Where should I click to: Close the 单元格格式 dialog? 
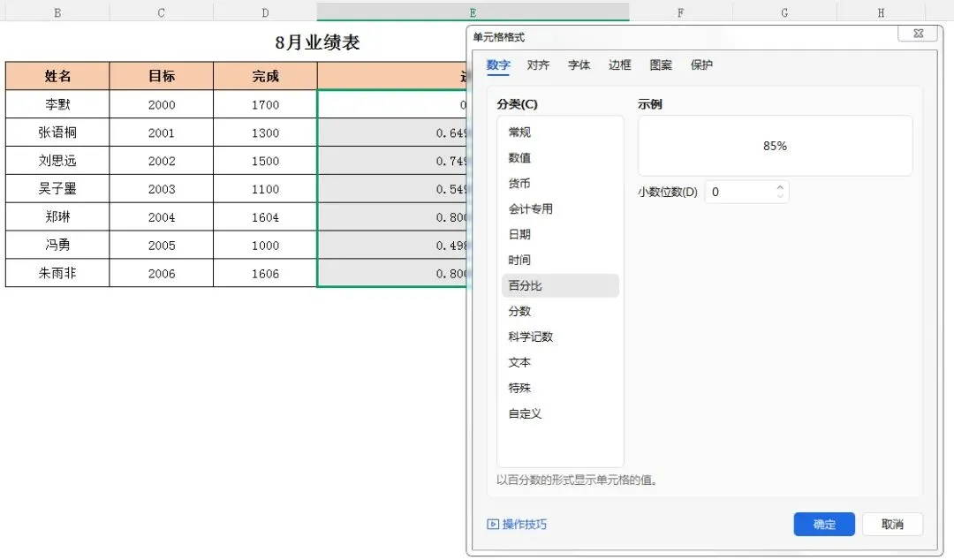pos(919,34)
